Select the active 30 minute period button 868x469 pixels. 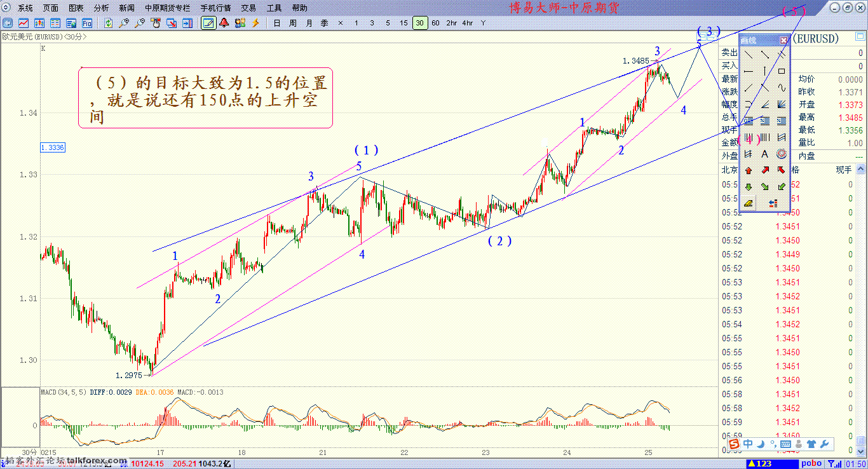pyautogui.click(x=419, y=23)
